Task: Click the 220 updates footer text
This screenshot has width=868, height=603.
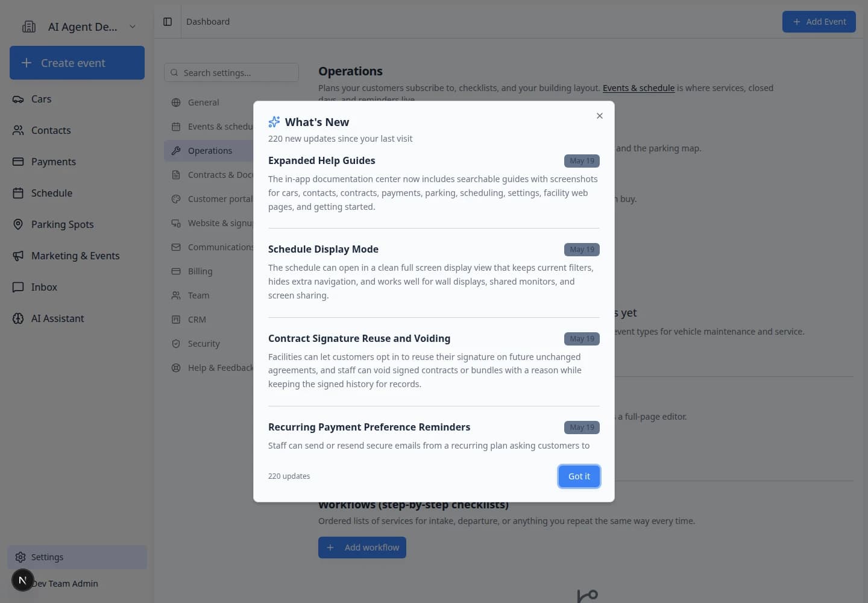Action: point(289,476)
